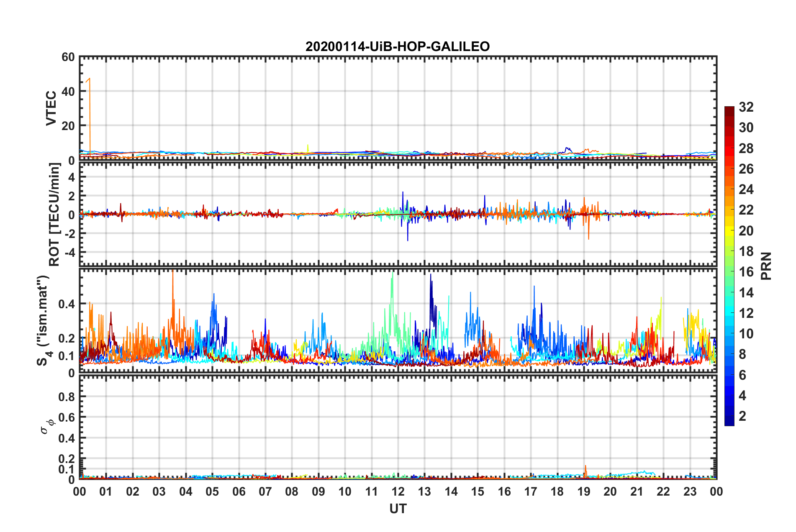Click the 01 hour label on the UT axis
Viewport: 796px width, 532px height.
pos(106,491)
